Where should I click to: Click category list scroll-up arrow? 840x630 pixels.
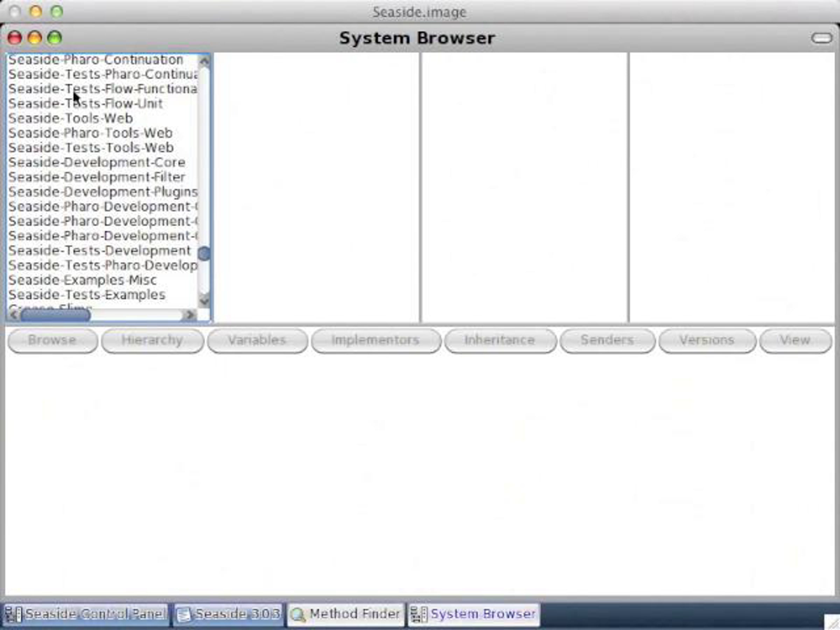click(204, 61)
